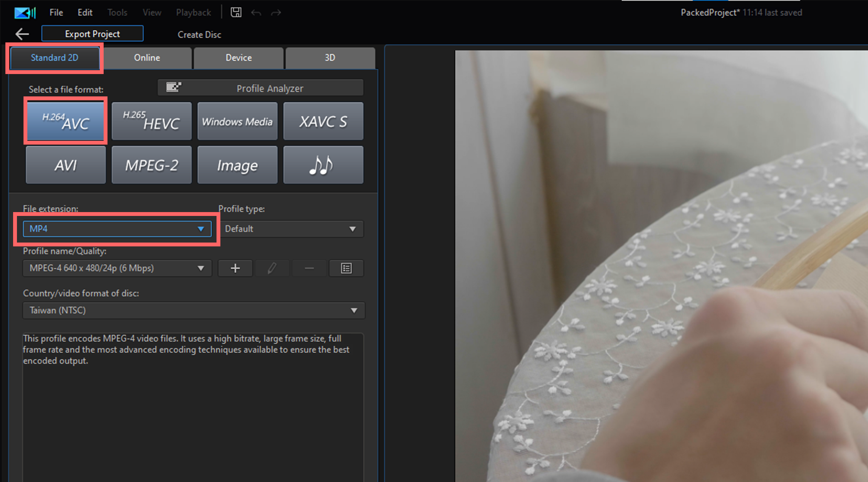Delete profile with the minus icon

pos(309,268)
